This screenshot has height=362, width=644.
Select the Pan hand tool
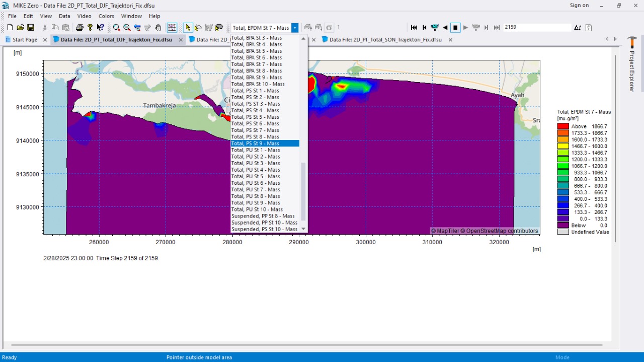(x=158, y=28)
